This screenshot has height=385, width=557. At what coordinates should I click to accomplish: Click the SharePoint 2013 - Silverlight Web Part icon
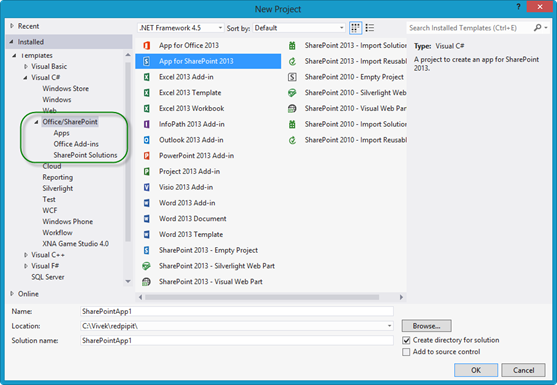pos(146,266)
